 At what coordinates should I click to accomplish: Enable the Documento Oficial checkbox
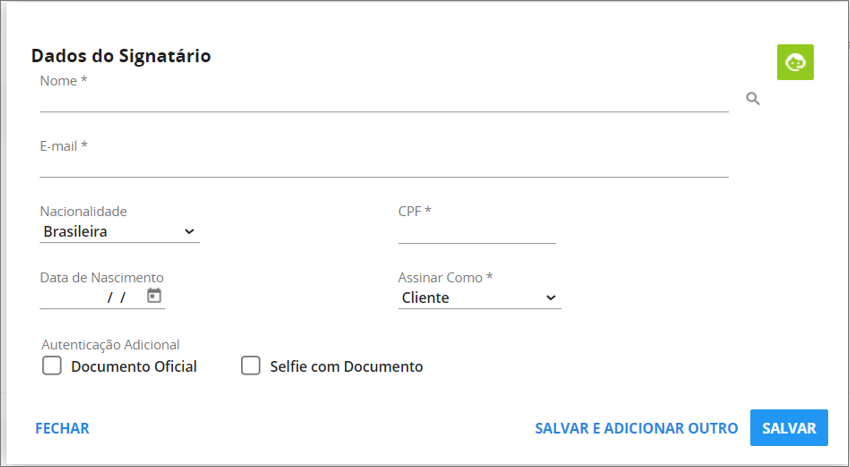point(52,366)
